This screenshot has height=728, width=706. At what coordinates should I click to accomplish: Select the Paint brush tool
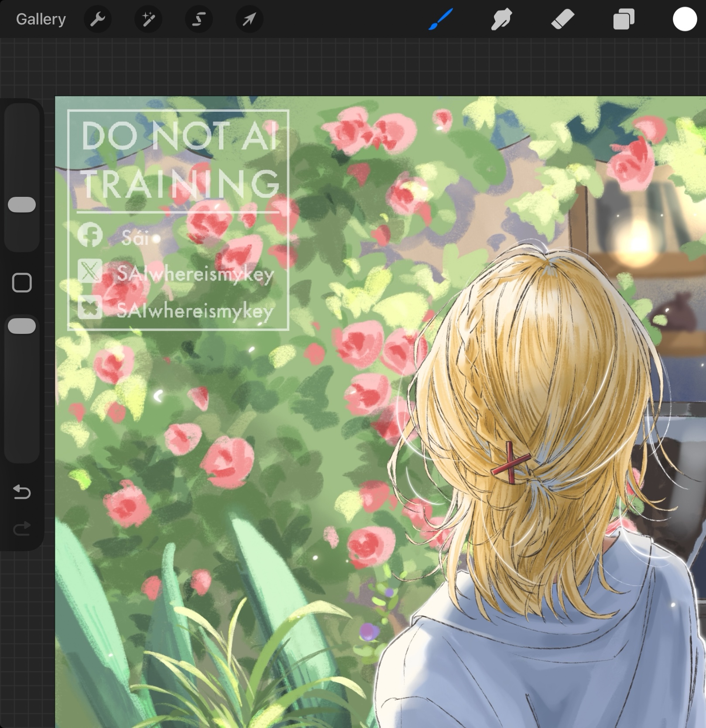point(441,19)
